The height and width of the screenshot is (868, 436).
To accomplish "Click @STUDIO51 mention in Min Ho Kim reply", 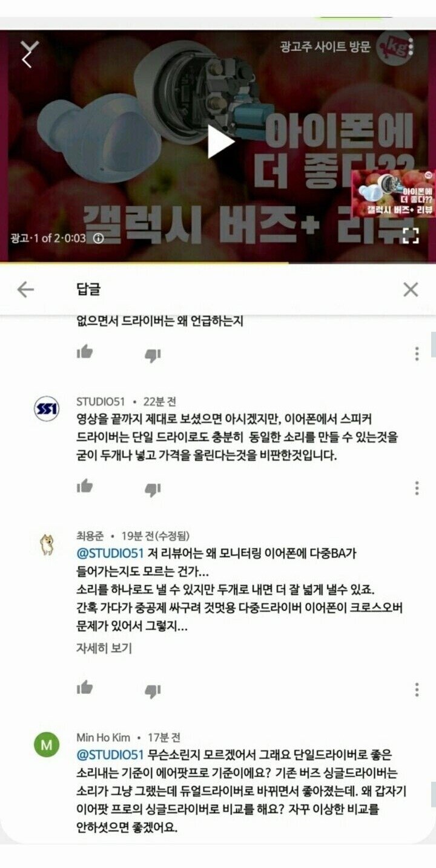I will click(x=110, y=755).
